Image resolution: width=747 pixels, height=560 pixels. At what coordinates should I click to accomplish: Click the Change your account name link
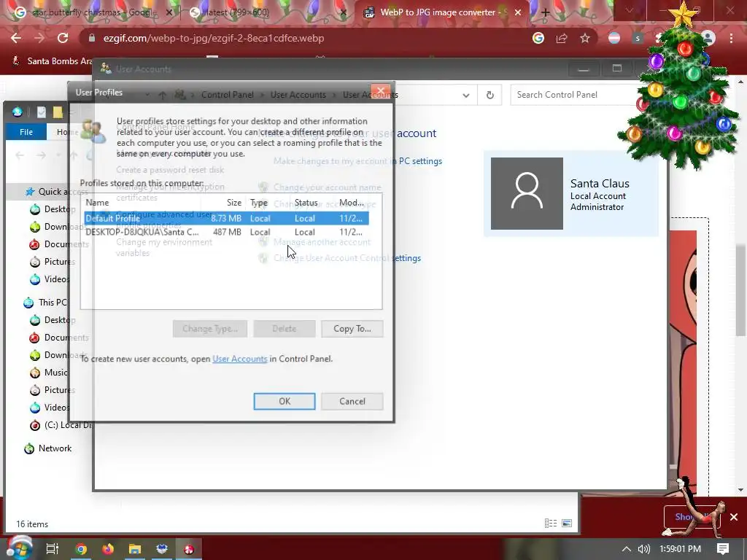tap(328, 187)
